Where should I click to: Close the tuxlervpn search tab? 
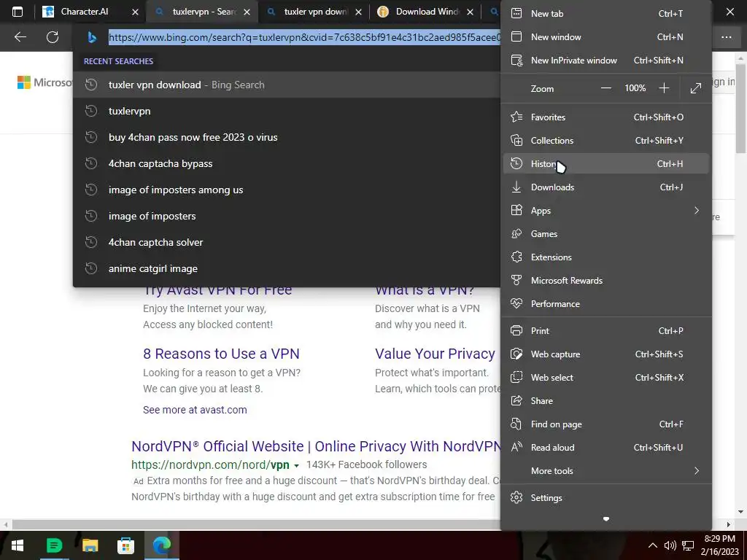pyautogui.click(x=247, y=12)
